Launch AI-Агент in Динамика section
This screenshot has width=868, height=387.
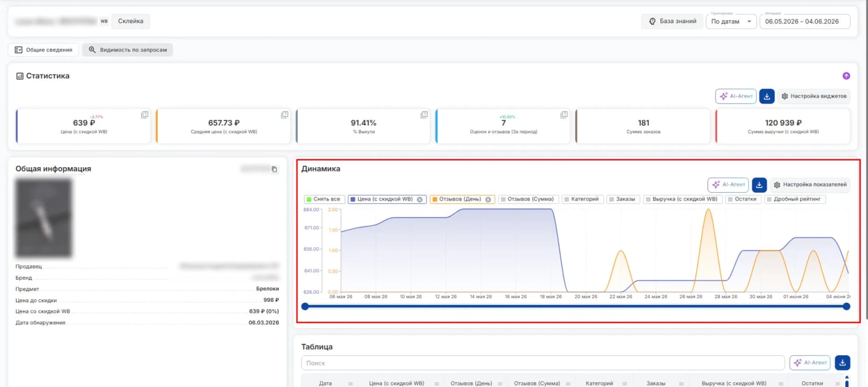[728, 185]
